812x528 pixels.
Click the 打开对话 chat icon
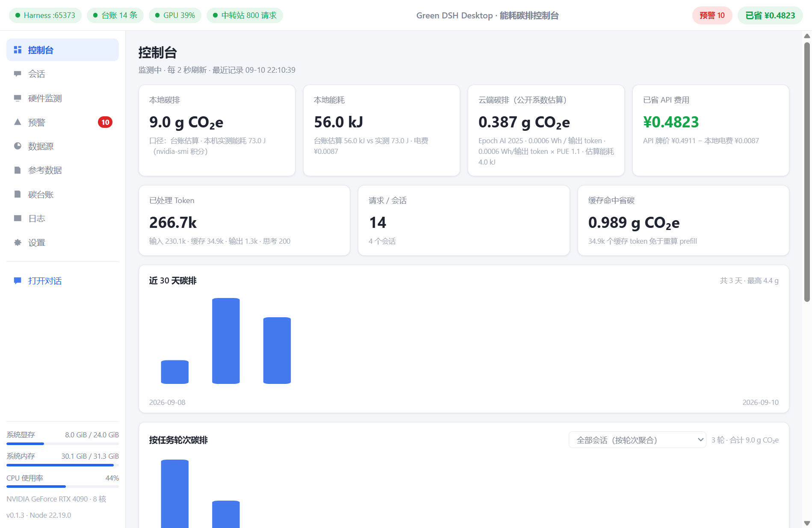(18, 281)
